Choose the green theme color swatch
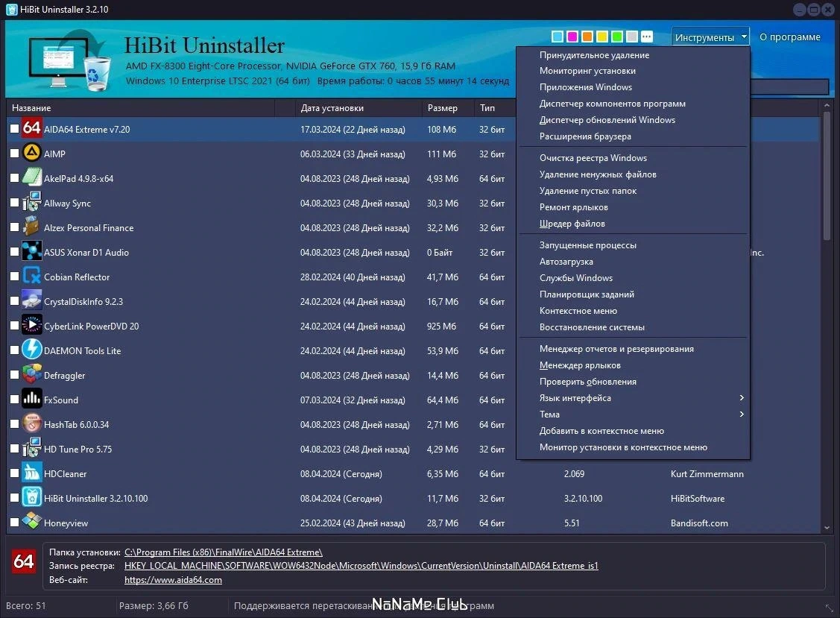840x618 pixels. pyautogui.click(x=617, y=37)
